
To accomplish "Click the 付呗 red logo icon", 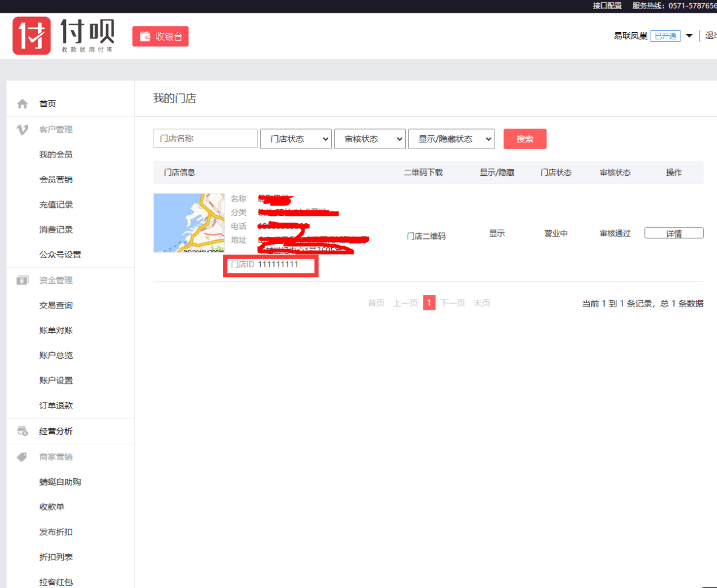I will pos(32,36).
